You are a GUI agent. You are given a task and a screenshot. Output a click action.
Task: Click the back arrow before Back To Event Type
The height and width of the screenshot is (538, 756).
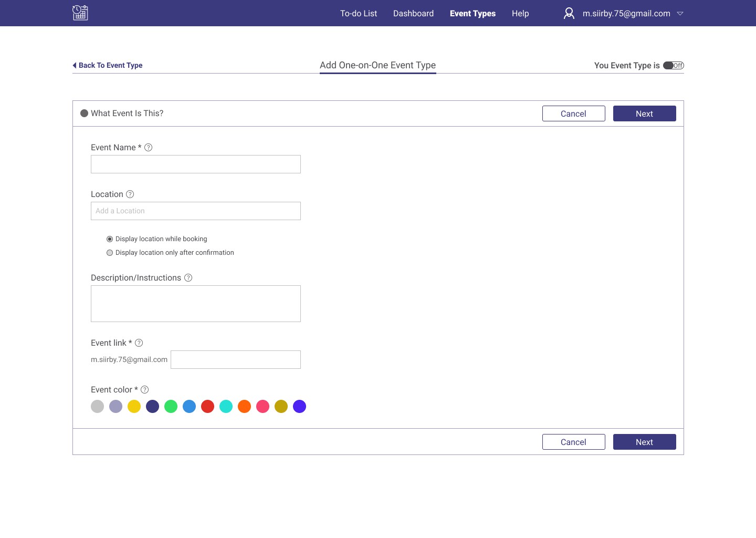(75, 65)
